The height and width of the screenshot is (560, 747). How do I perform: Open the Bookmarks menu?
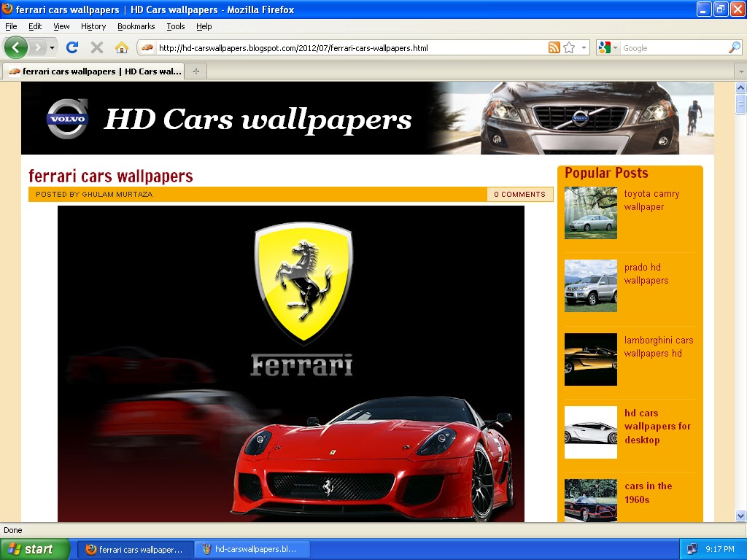coord(136,26)
